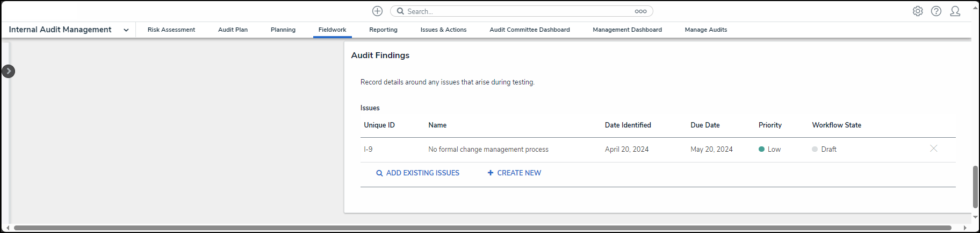Open the settings gear icon

pyautogui.click(x=918, y=11)
